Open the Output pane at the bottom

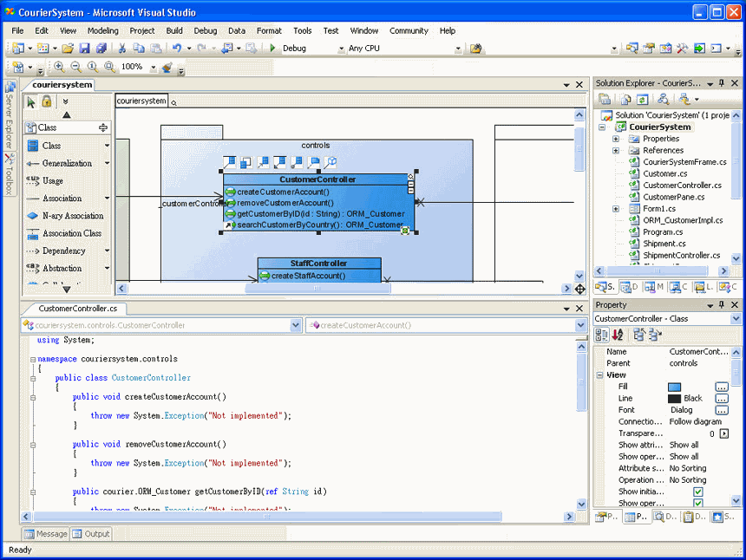92,534
